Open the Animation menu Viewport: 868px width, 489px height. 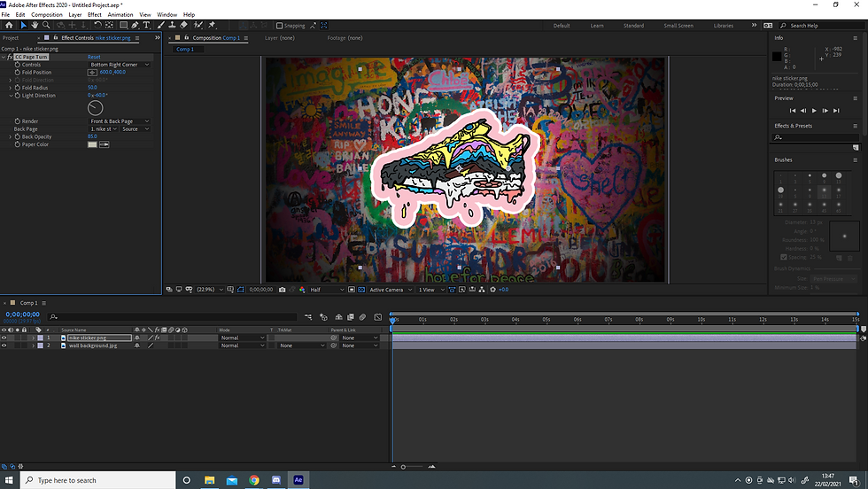pos(120,15)
